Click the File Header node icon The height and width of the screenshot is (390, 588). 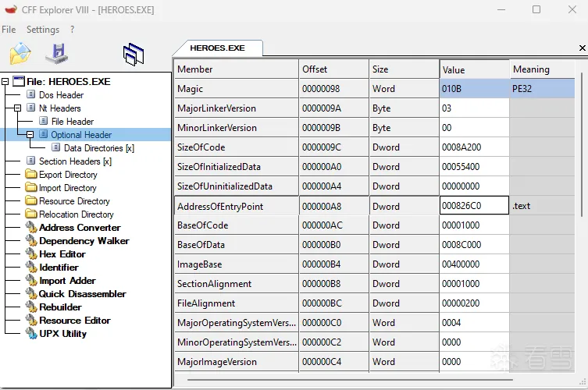point(43,121)
